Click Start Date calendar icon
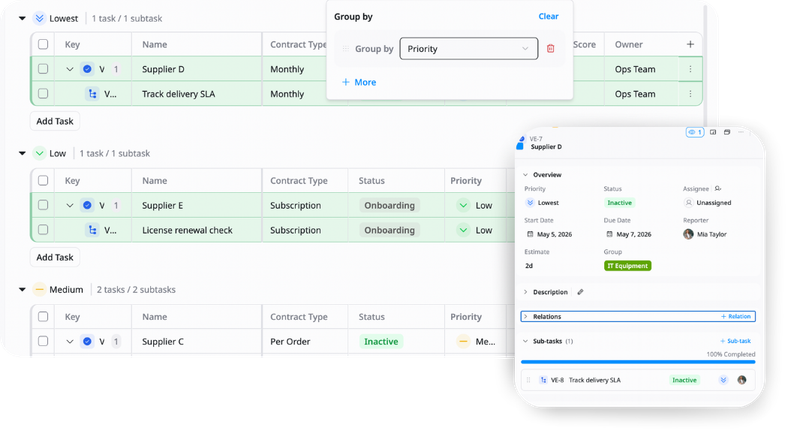 pos(530,234)
